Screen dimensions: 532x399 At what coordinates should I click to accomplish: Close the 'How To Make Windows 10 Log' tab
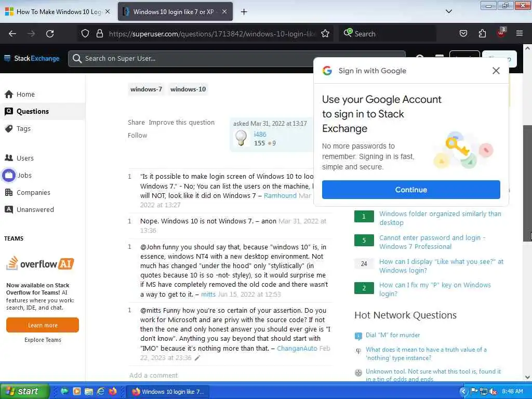(x=108, y=11)
